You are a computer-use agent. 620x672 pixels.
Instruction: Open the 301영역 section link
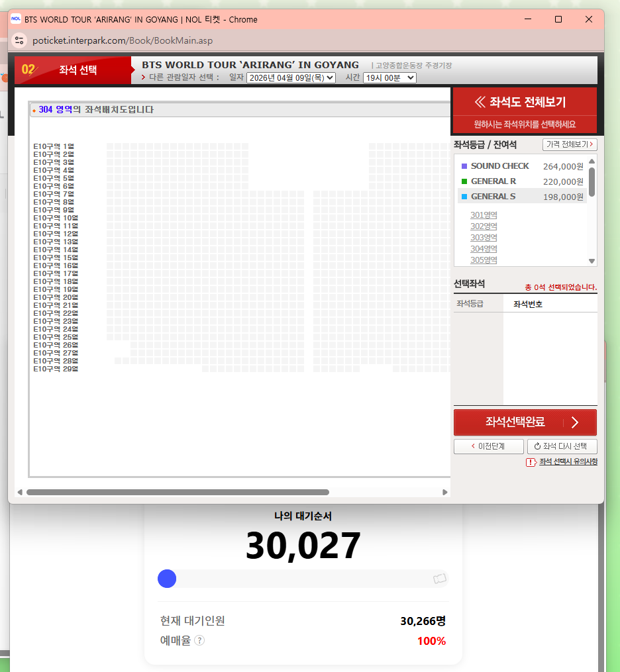coord(484,215)
